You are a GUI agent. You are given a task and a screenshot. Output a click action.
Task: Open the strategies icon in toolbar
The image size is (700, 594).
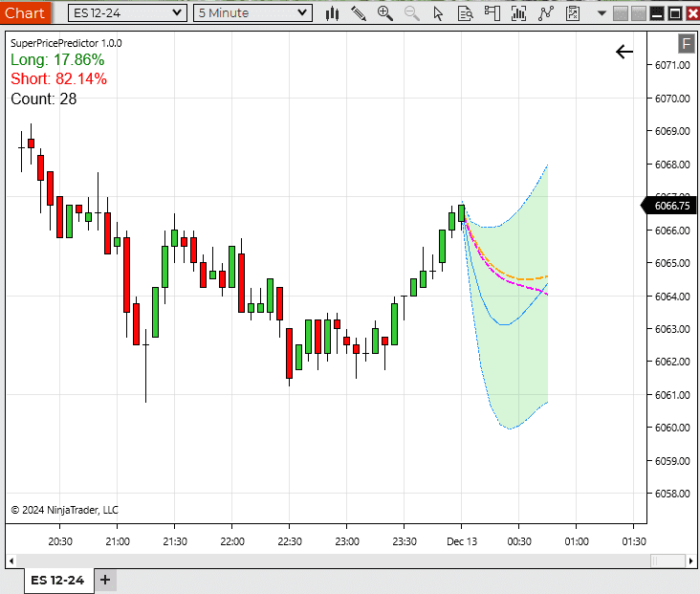coord(573,13)
